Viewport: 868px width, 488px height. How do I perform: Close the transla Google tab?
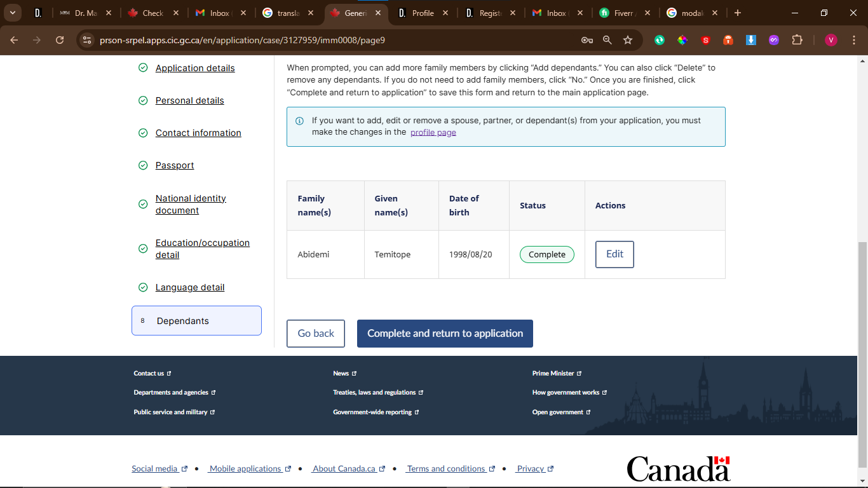[311, 13]
